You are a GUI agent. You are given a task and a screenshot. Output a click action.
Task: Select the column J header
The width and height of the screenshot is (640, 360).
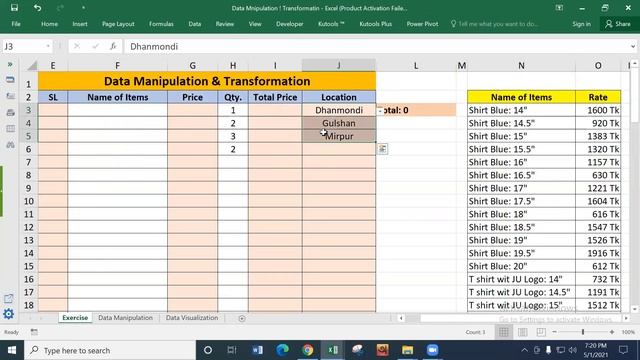(x=339, y=65)
